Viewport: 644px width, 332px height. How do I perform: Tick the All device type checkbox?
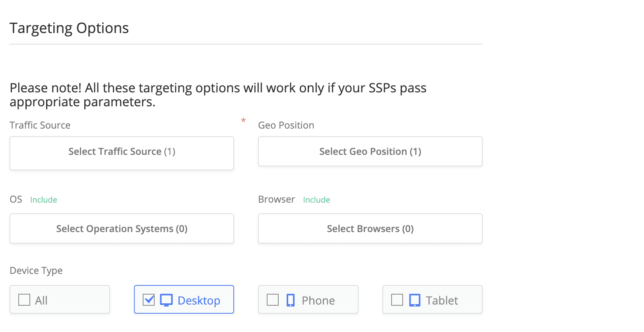point(24,300)
